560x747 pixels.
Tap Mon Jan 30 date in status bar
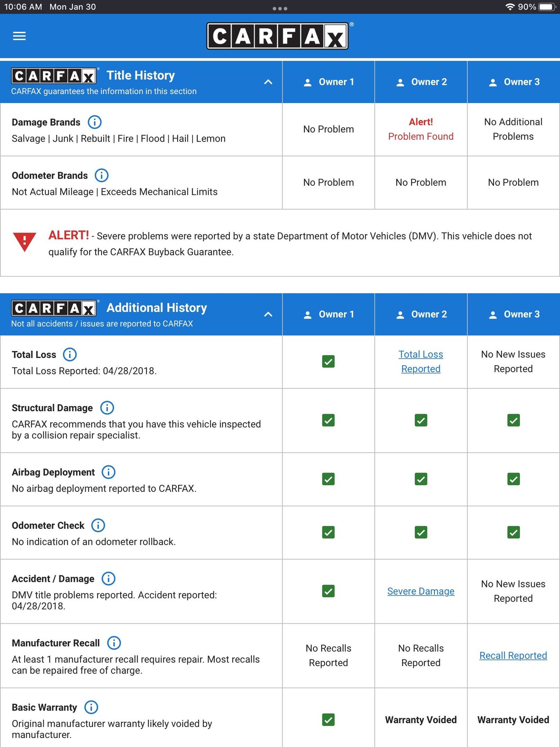click(x=72, y=7)
